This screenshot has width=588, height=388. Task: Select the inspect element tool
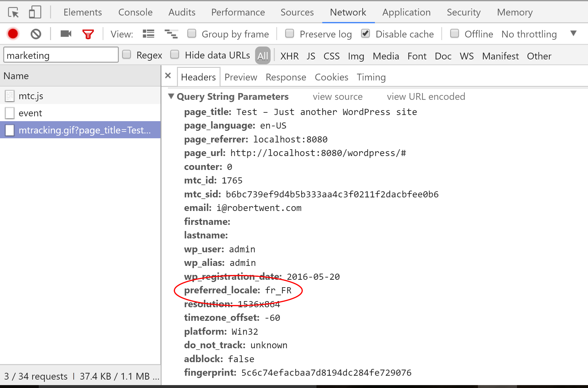tap(13, 12)
